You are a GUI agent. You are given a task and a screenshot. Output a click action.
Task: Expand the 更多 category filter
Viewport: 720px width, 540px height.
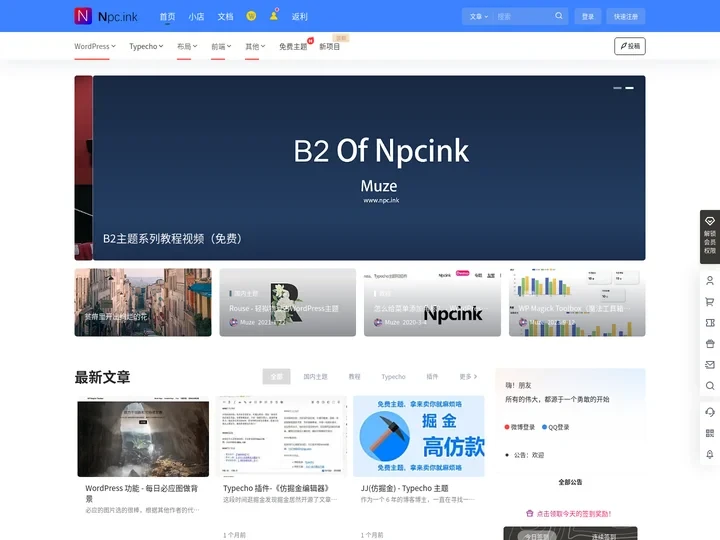468,377
